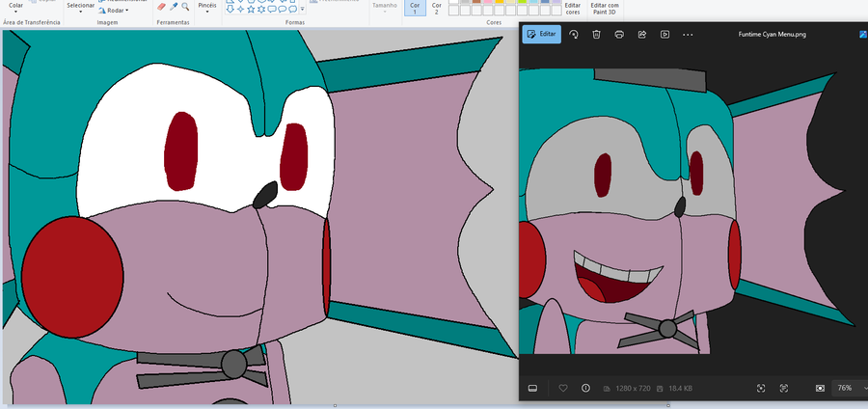Image resolution: width=868 pixels, height=409 pixels.
Task: Choose the four-point star shape
Action: [x=241, y=9]
